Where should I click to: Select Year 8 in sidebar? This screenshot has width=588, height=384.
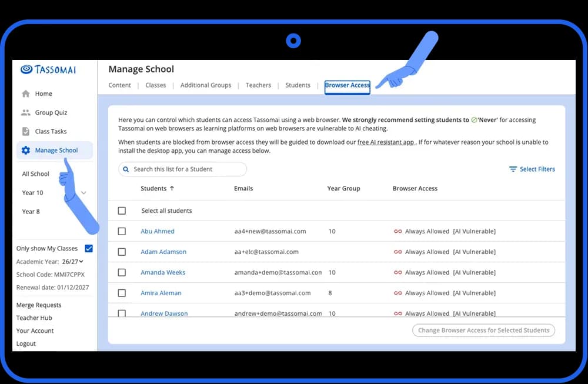(x=31, y=212)
